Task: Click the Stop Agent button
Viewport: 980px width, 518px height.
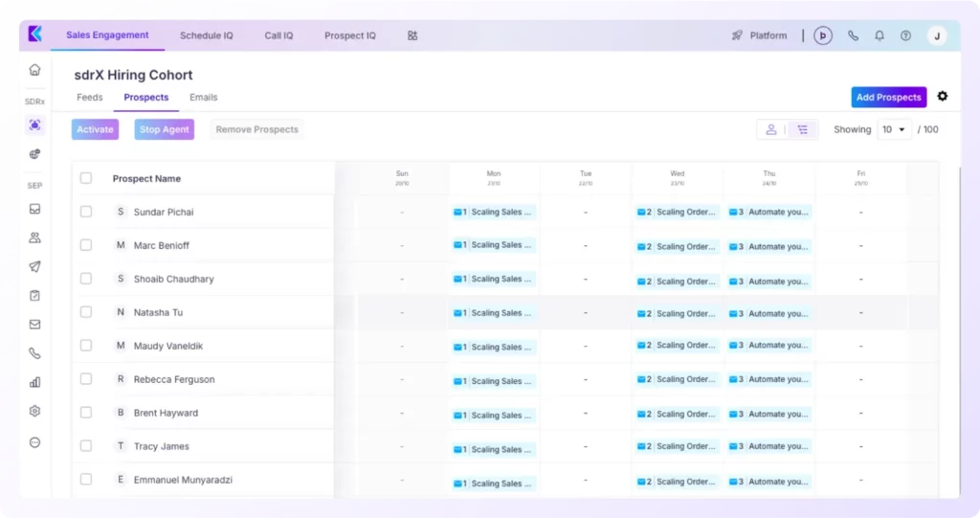Action: [165, 129]
